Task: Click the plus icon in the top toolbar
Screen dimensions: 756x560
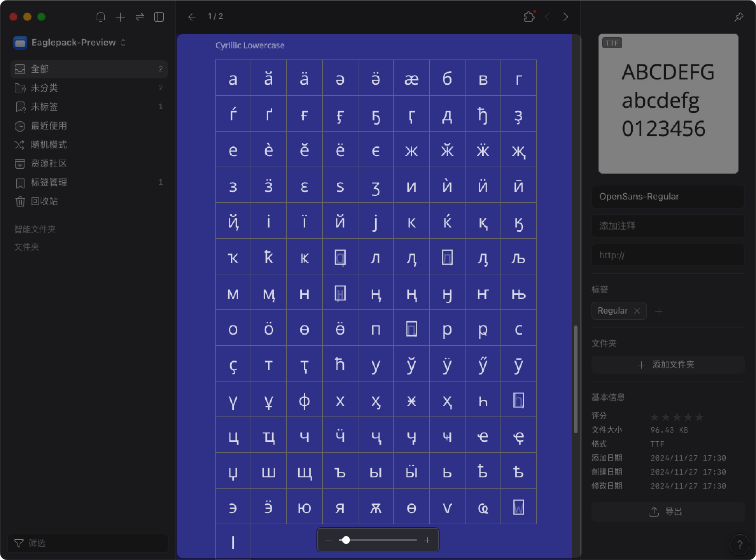Action: point(121,17)
